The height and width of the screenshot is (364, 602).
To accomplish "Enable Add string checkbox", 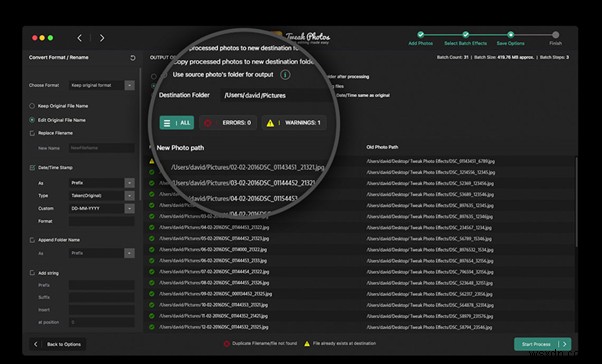I will (x=32, y=273).
